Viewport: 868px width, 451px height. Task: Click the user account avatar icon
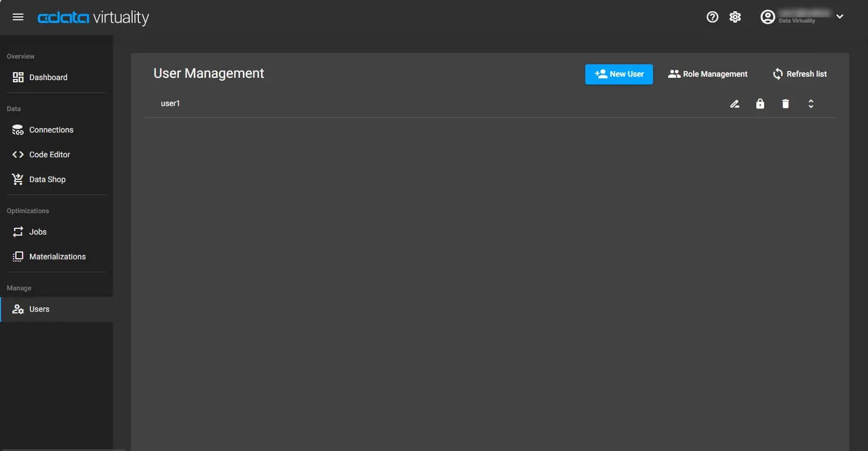pos(768,17)
